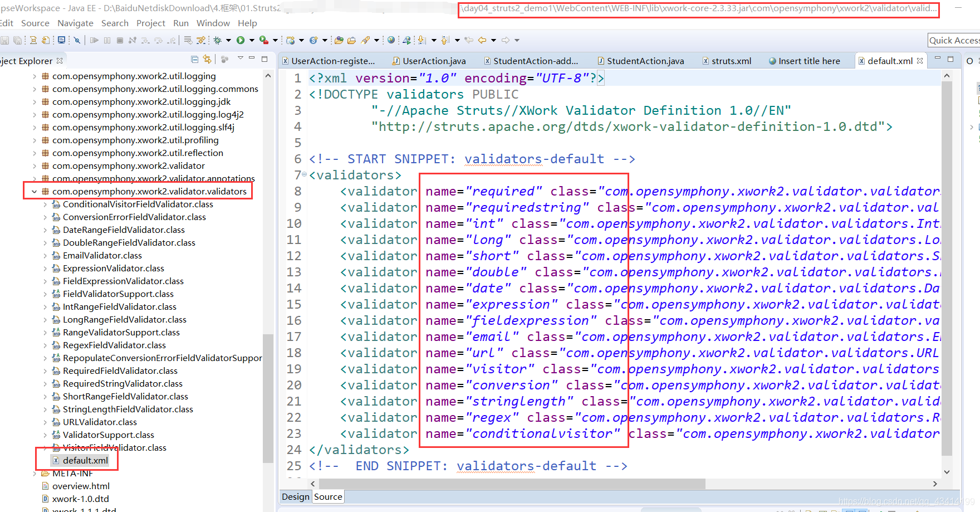Click the Save toolbar icon
980x512 pixels.
tap(5, 40)
